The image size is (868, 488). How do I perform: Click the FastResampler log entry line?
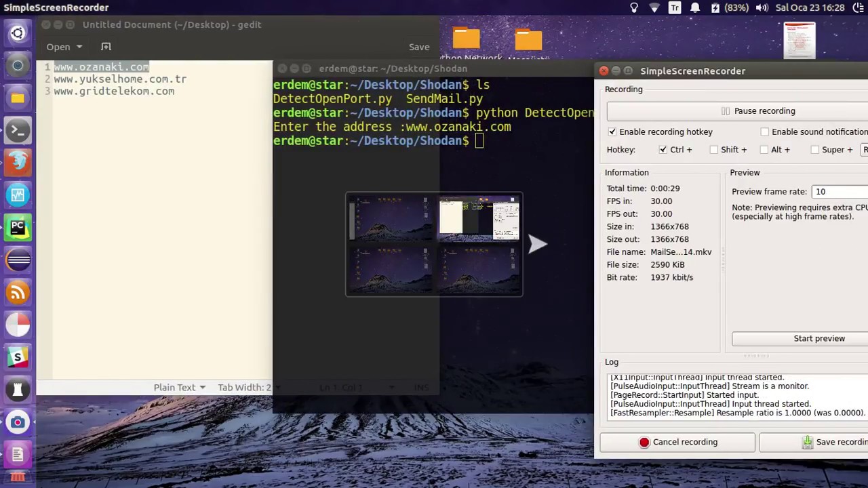coord(738,413)
